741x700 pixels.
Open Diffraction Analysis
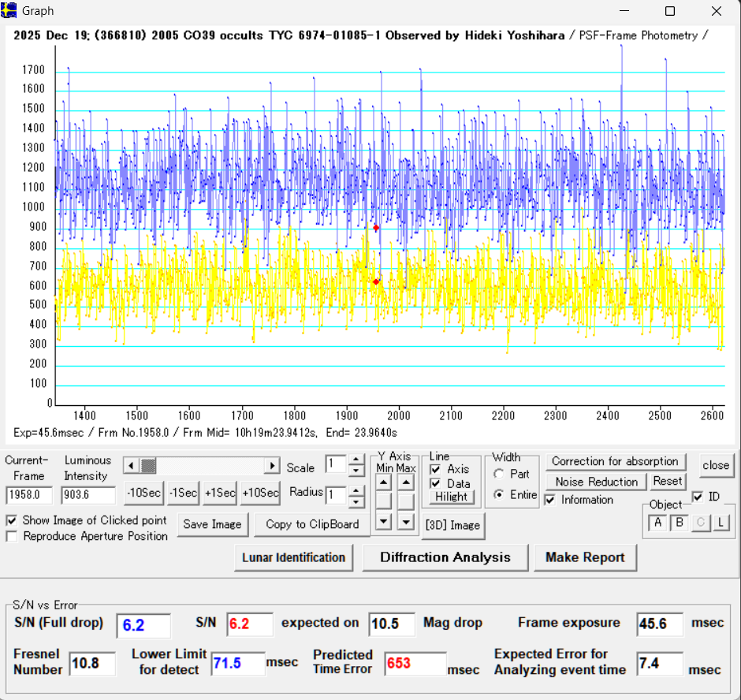pos(445,557)
